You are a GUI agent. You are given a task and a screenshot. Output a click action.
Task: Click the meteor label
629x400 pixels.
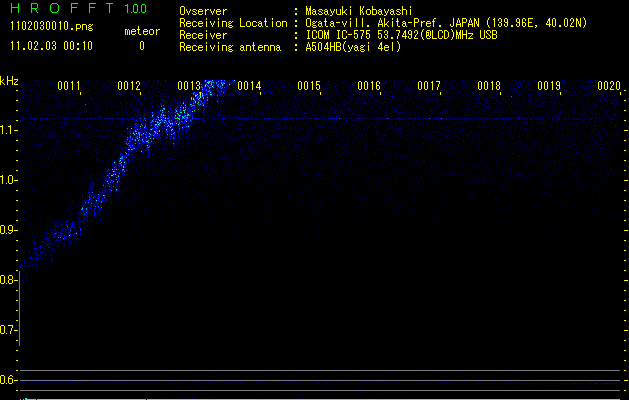pyautogui.click(x=142, y=31)
